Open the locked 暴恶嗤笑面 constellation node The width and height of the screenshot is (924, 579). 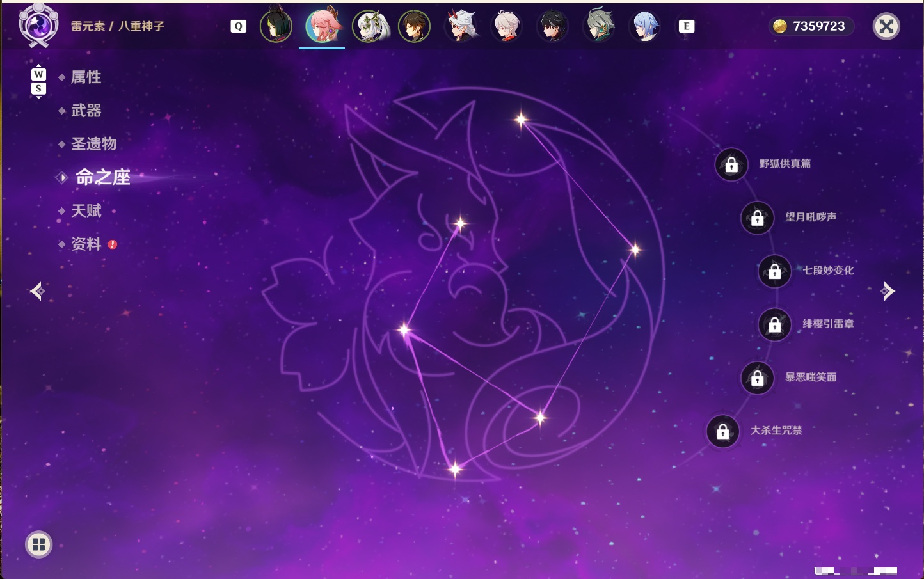click(758, 378)
